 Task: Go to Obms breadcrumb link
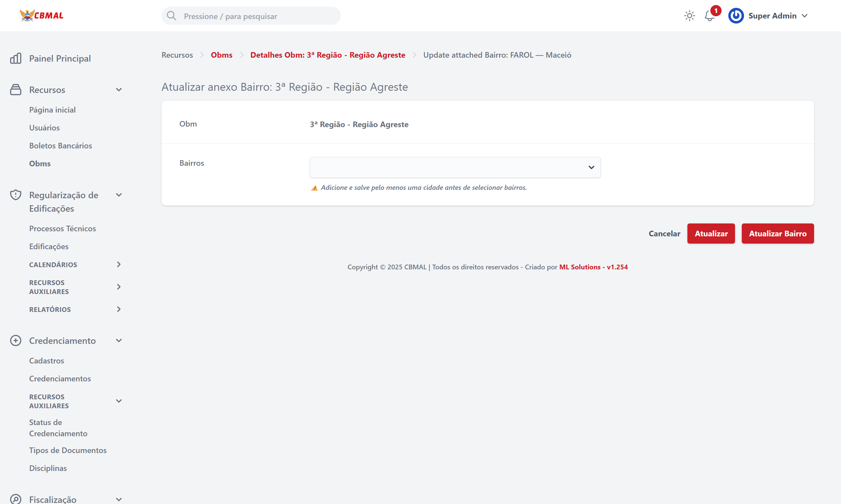[x=222, y=55]
